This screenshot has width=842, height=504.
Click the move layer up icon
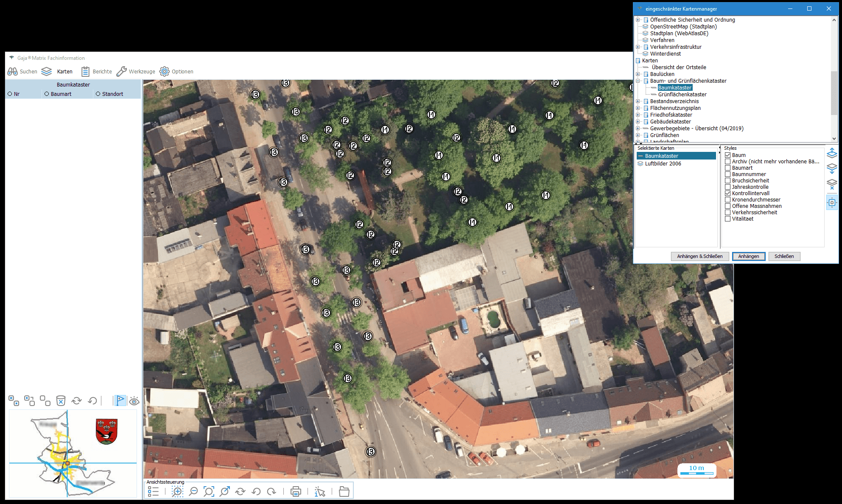[x=832, y=153]
